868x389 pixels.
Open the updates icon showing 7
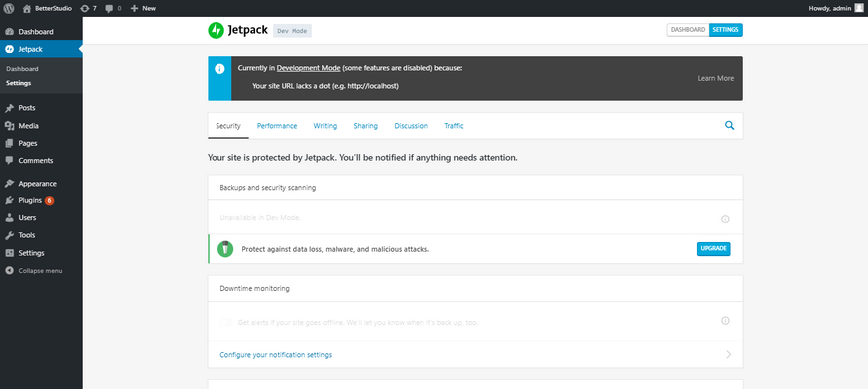[x=84, y=8]
